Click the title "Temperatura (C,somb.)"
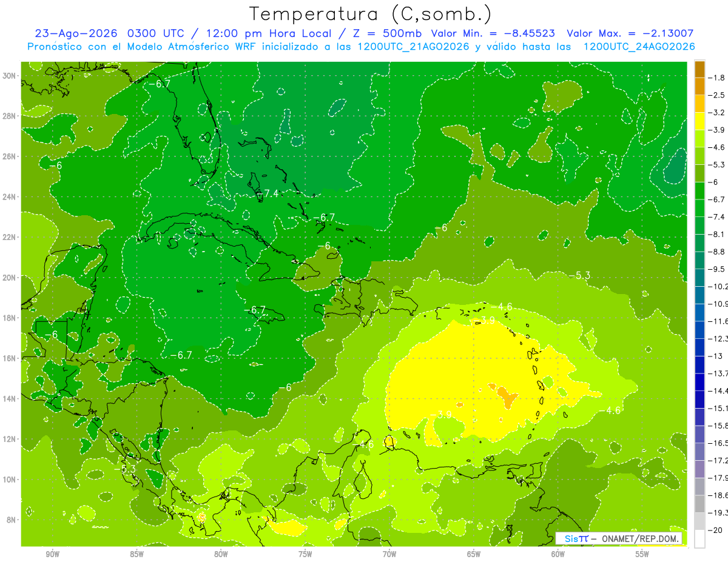This screenshot has width=728, height=562. 371,14
